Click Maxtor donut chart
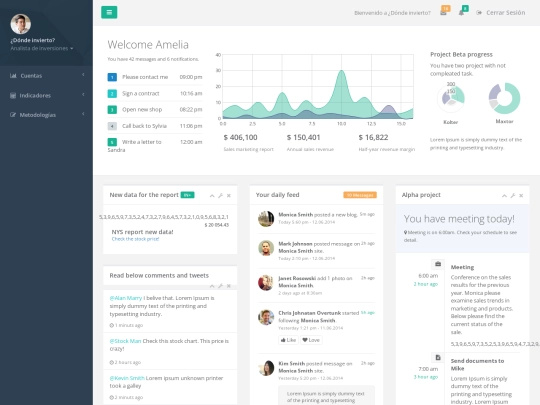Screen dimensions: 540x405 point(505,98)
